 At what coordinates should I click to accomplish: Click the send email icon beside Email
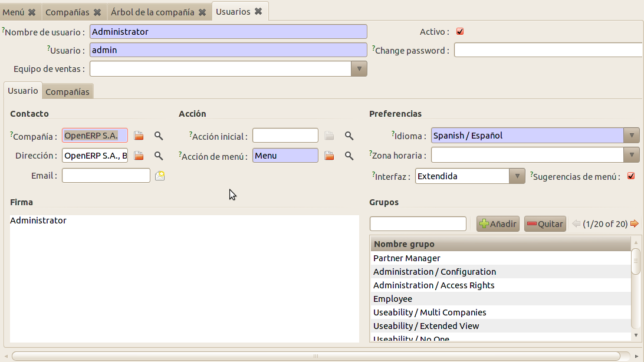pos(160,176)
